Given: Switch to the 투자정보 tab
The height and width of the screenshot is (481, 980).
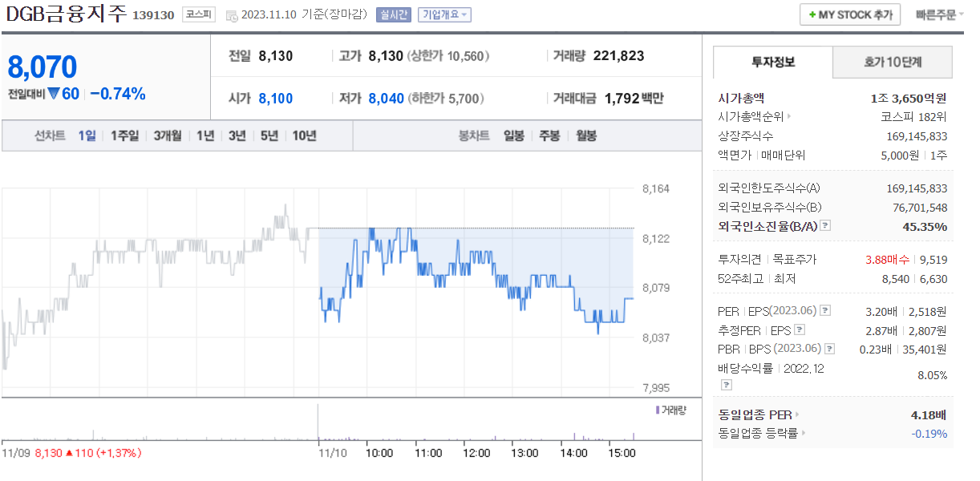Looking at the screenshot, I should [773, 62].
